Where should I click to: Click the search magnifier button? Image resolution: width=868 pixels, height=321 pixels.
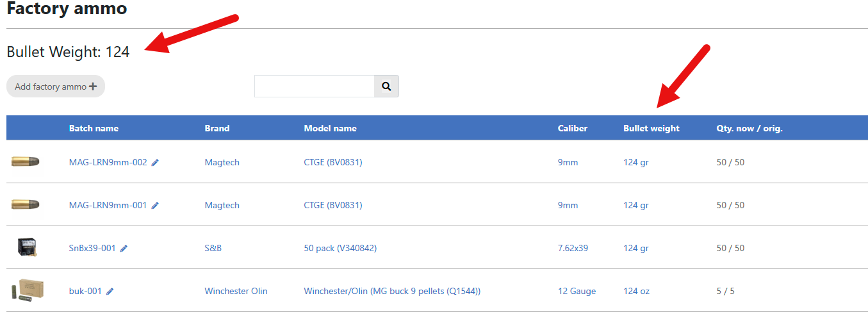click(x=386, y=86)
